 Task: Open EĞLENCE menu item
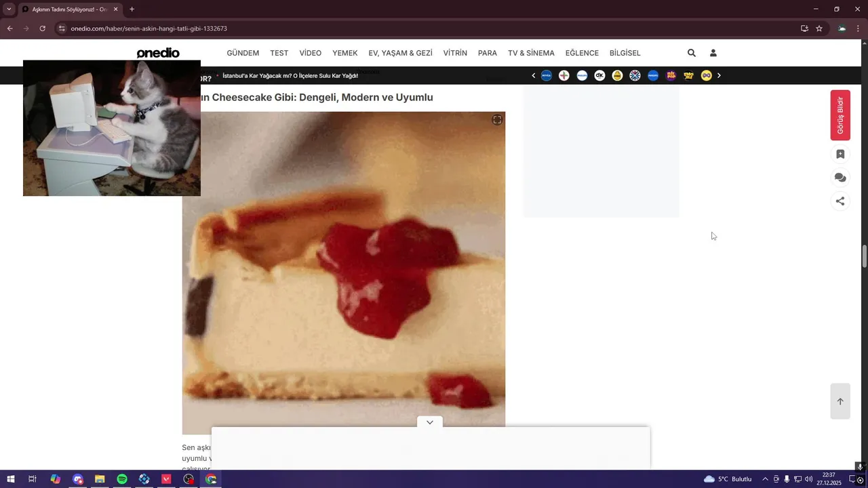pos(582,53)
